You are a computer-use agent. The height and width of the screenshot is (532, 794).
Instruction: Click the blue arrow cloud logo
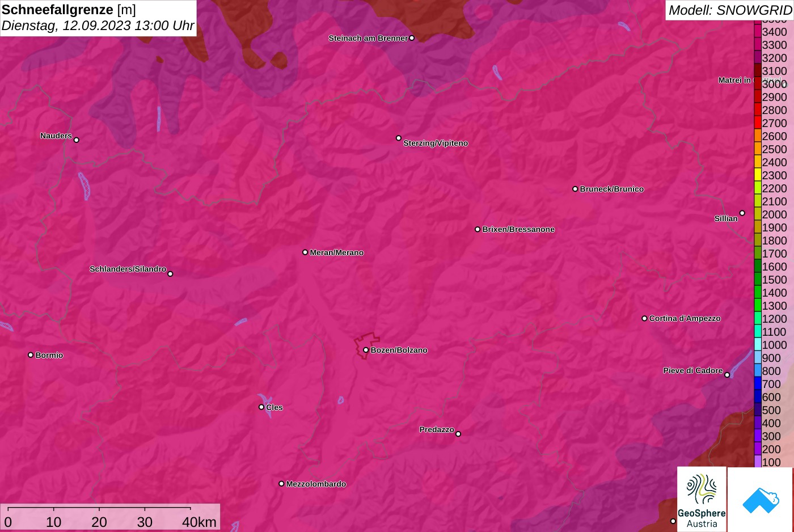pyautogui.click(x=760, y=500)
